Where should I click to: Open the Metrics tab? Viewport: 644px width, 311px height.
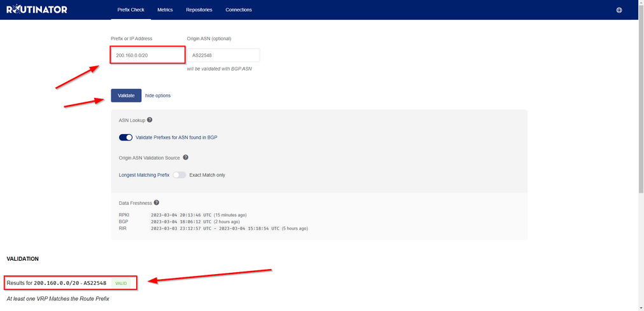(x=165, y=10)
